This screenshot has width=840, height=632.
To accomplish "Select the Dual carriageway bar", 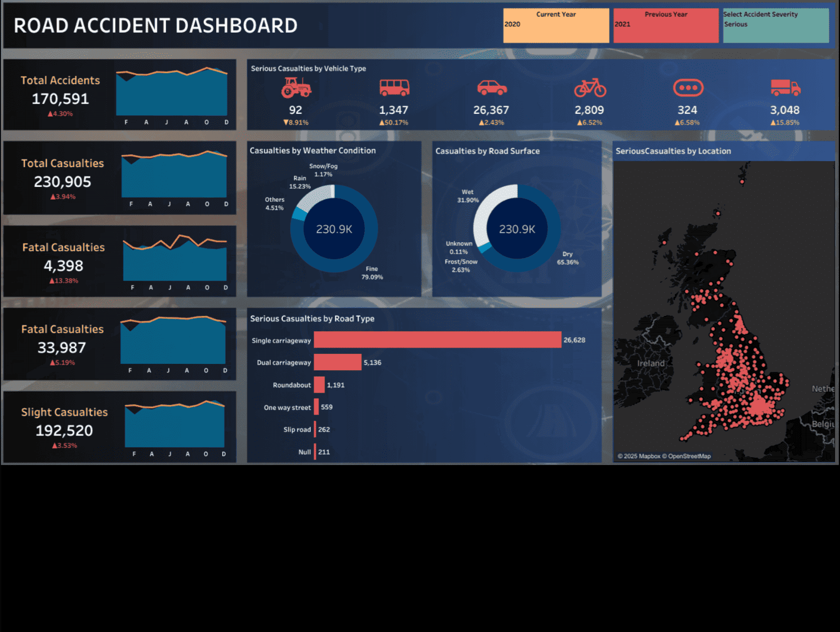I will (337, 362).
